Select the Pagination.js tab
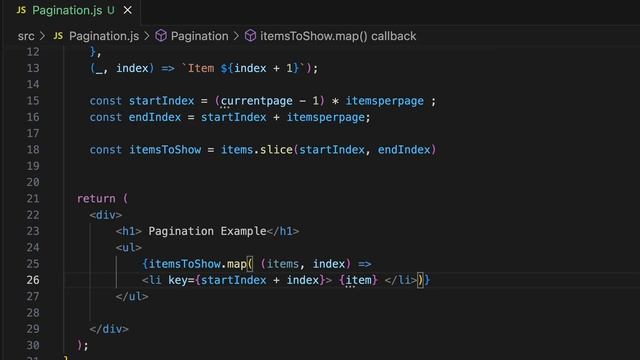640x360 pixels. (73, 11)
